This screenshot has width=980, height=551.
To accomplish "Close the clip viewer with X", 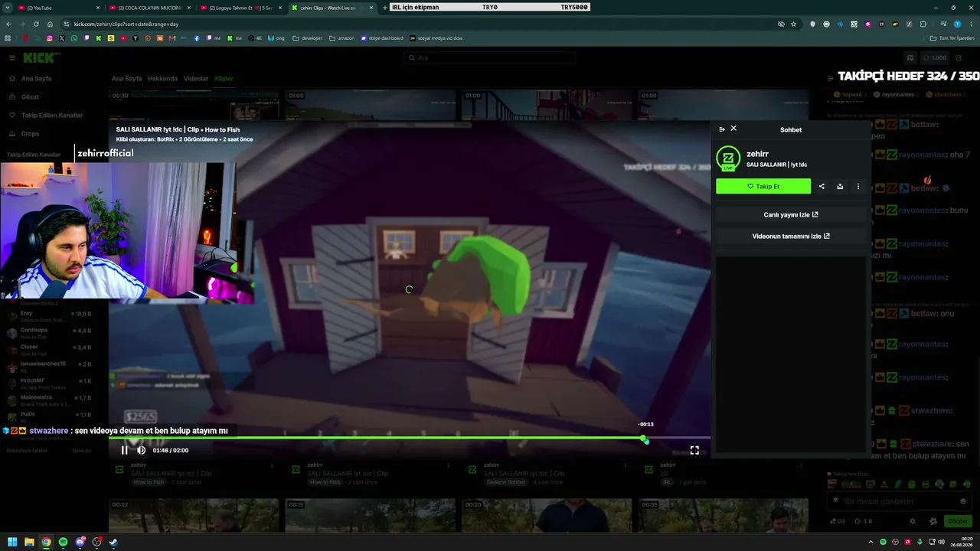I will 733,129.
